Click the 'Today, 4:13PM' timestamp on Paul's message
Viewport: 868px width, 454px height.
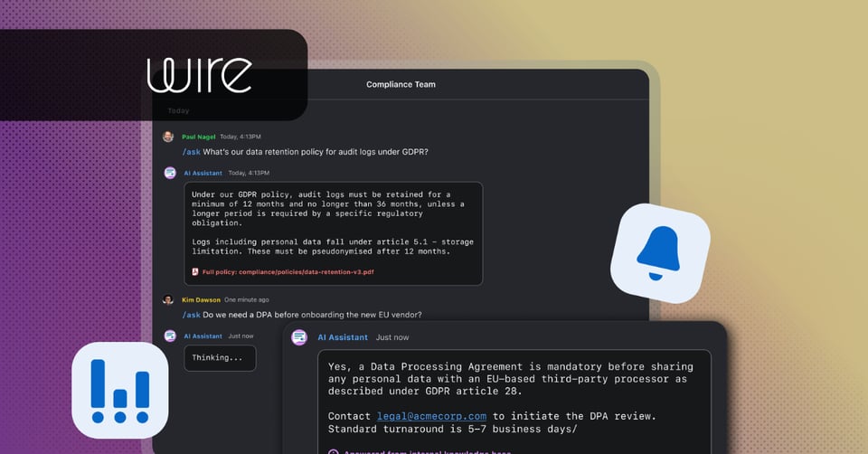(x=241, y=137)
